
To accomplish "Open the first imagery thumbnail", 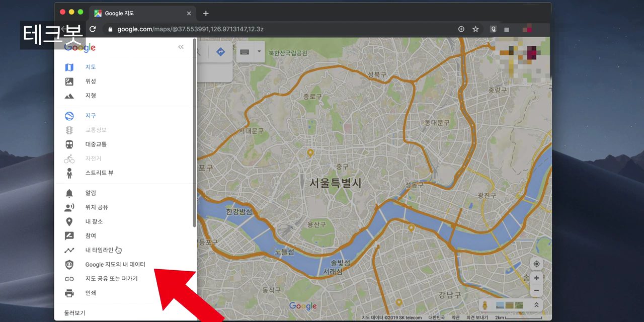I will click(500, 305).
